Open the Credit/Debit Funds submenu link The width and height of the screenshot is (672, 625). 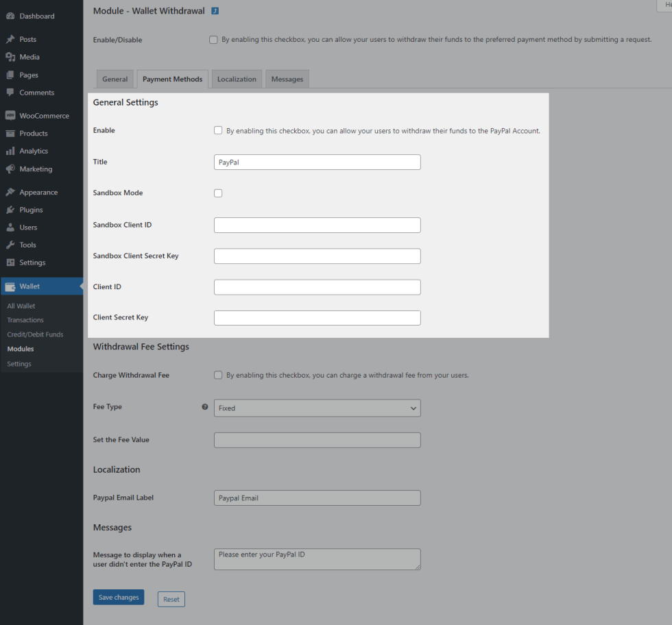[x=35, y=334]
